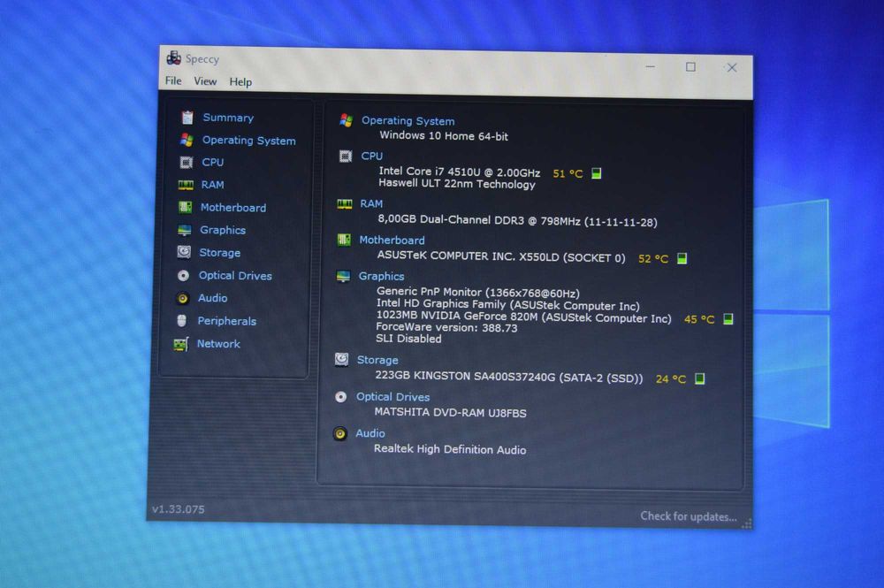Click the GPU temperature 45 °C value
The width and height of the screenshot is (884, 588).
[x=699, y=319]
